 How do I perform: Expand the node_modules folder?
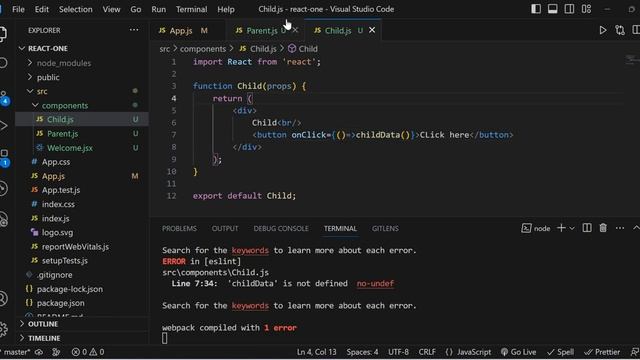(x=82, y=63)
